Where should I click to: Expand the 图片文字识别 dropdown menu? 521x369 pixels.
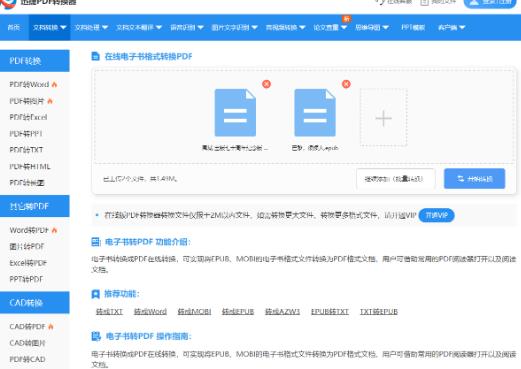coord(234,27)
